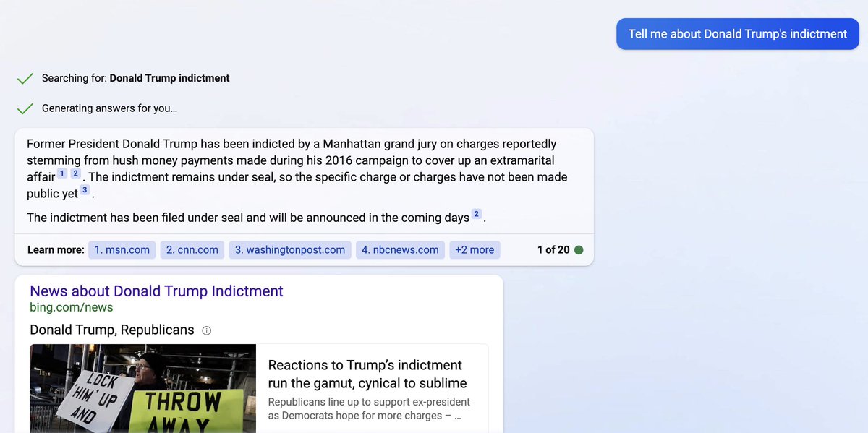
Task: Click citation superscript 2 after "coming days"
Action: coord(476,214)
